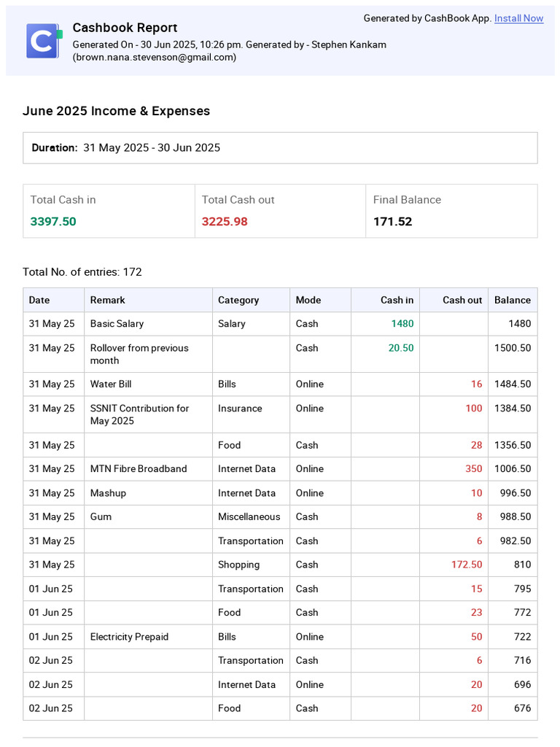This screenshot has width=560, height=747.
Task: Click balance 810
Action: (522, 565)
